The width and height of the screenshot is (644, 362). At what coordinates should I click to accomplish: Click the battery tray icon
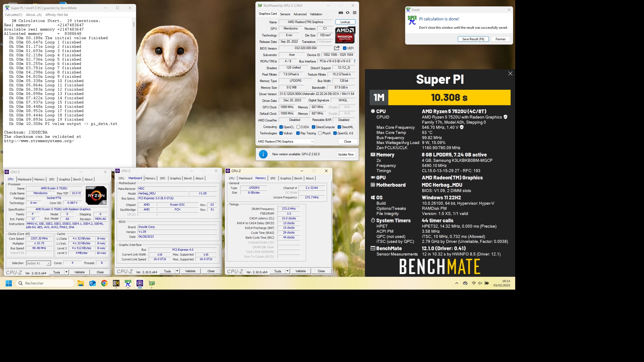click(x=487, y=283)
